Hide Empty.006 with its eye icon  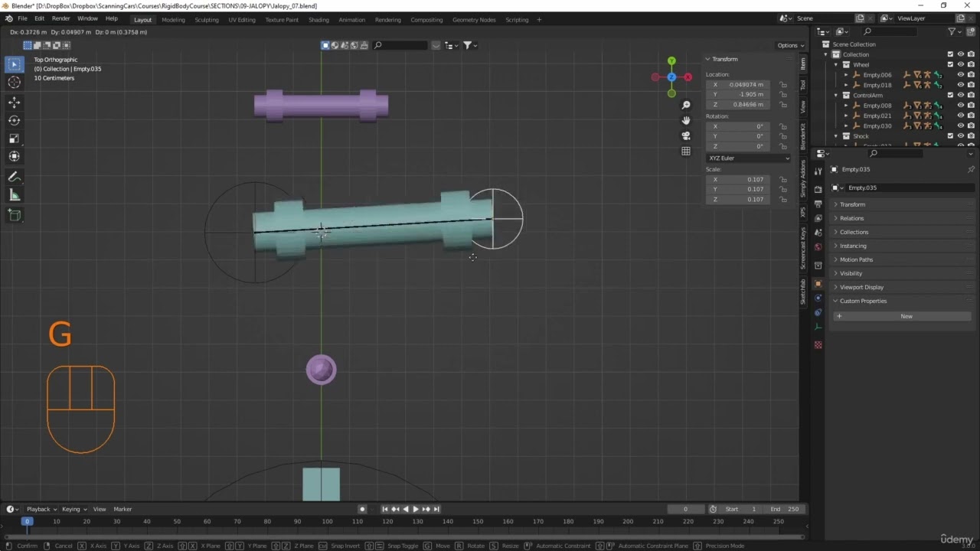(x=961, y=75)
